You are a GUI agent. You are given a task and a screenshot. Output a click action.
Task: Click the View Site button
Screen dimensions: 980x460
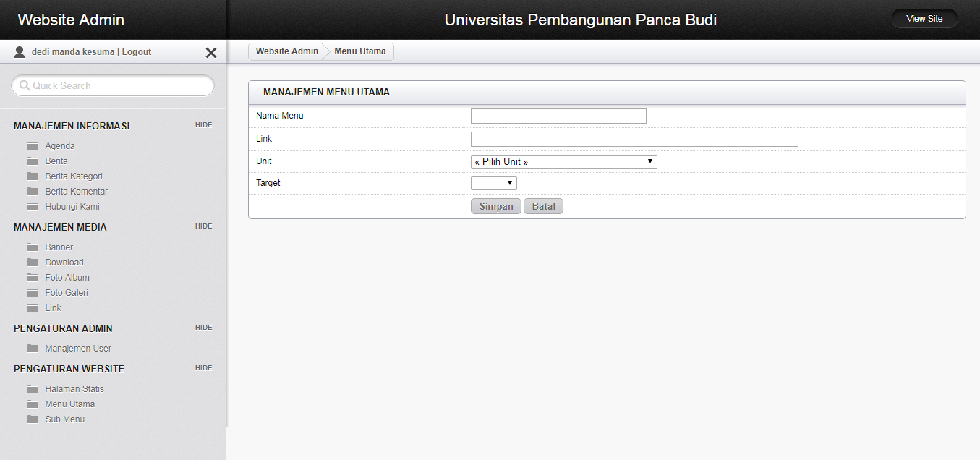click(x=924, y=19)
